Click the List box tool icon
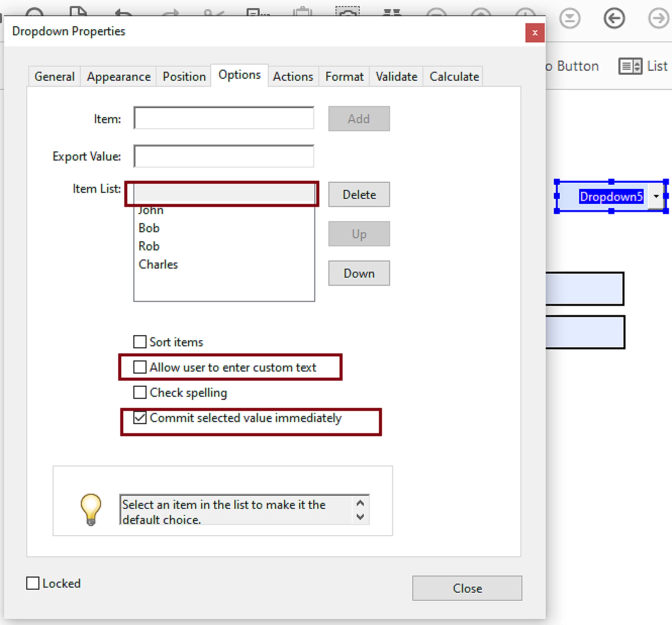Viewport: 672px width, 625px height. click(630, 66)
